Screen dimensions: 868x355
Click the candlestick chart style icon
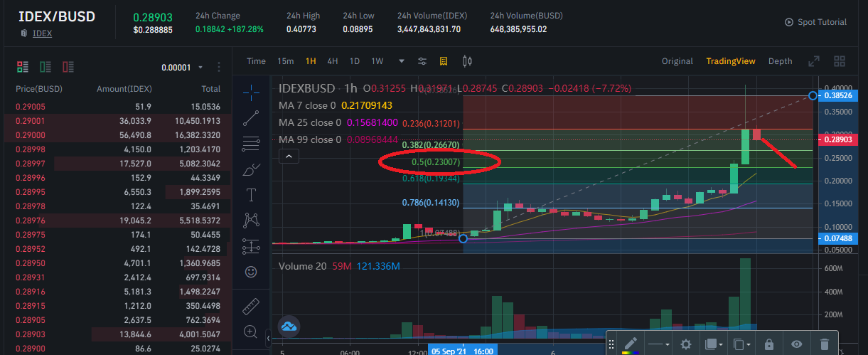pyautogui.click(x=468, y=61)
